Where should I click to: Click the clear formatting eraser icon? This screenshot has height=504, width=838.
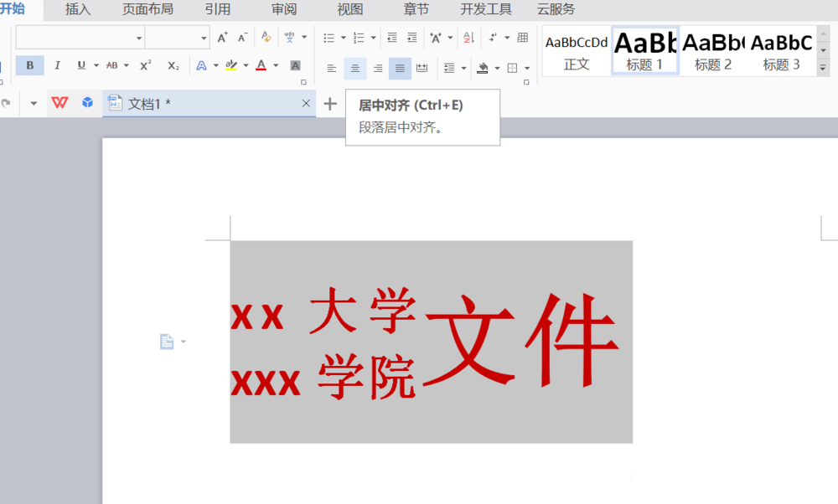pos(265,38)
